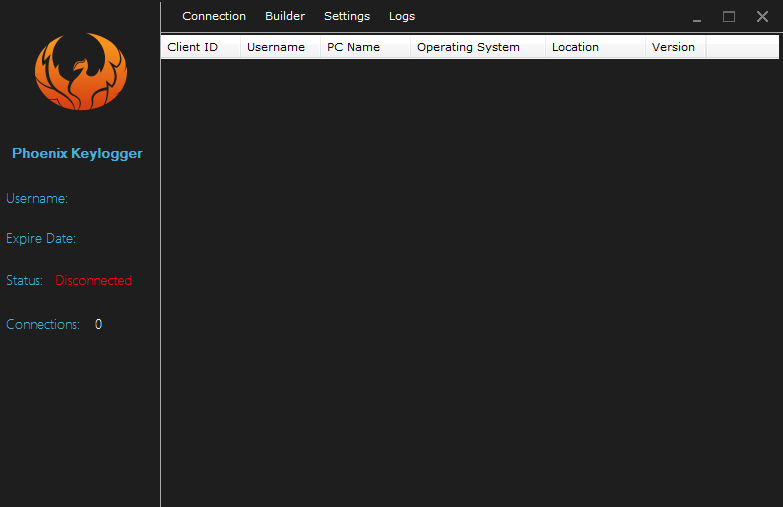Sort list by Version column
783x507 pixels.
click(x=673, y=47)
